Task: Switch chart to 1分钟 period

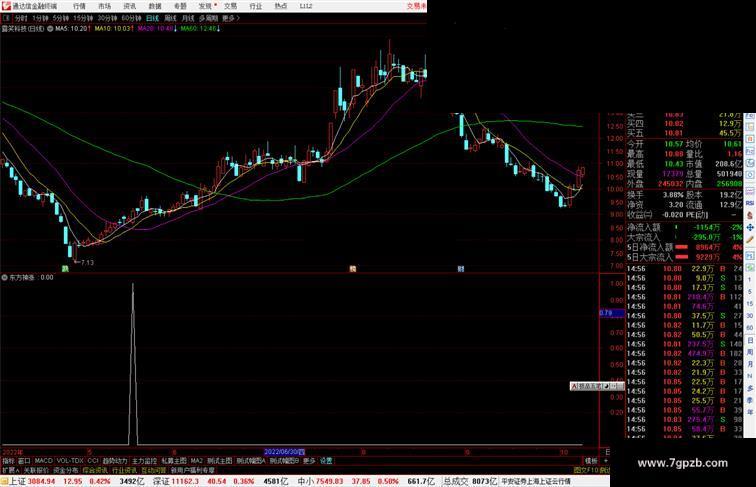Action: coord(40,18)
